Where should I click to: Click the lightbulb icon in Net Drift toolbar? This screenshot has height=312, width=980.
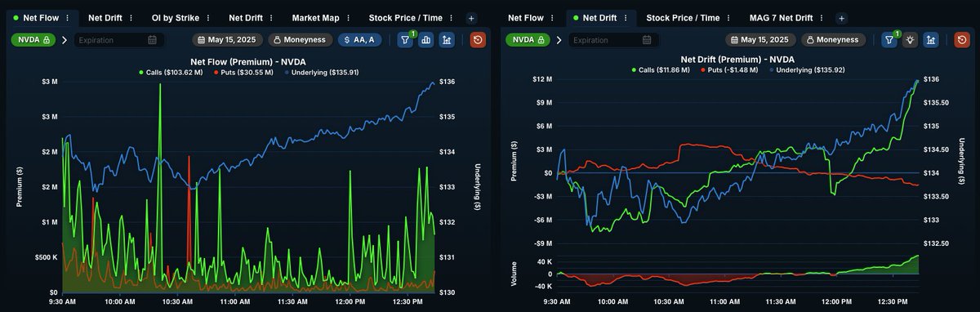pos(910,39)
